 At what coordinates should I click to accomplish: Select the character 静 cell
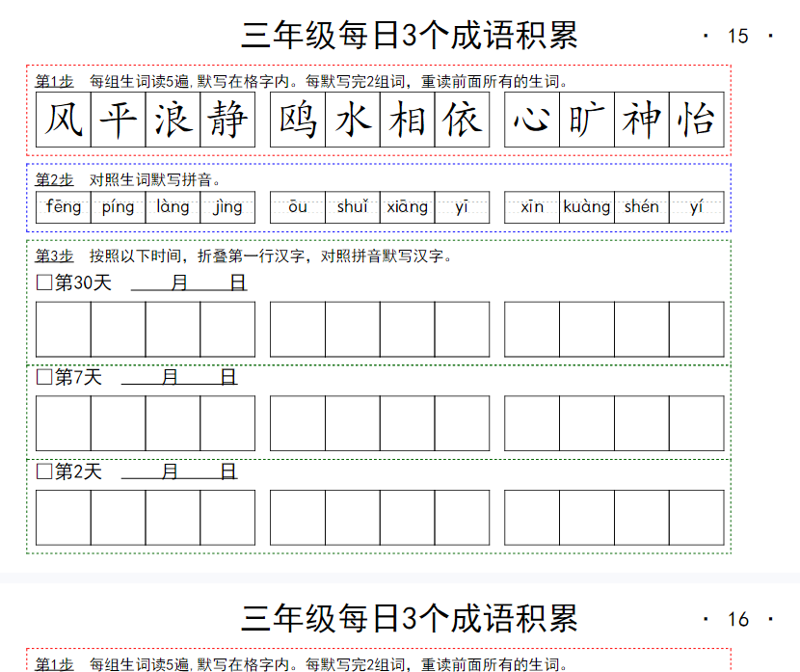pos(227,120)
